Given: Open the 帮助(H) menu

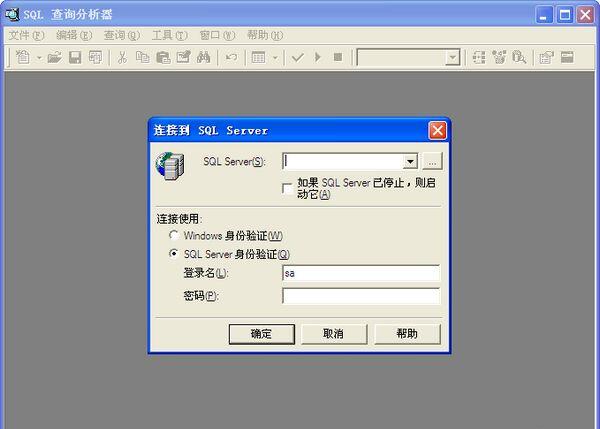Looking at the screenshot, I should pyautogui.click(x=265, y=35).
